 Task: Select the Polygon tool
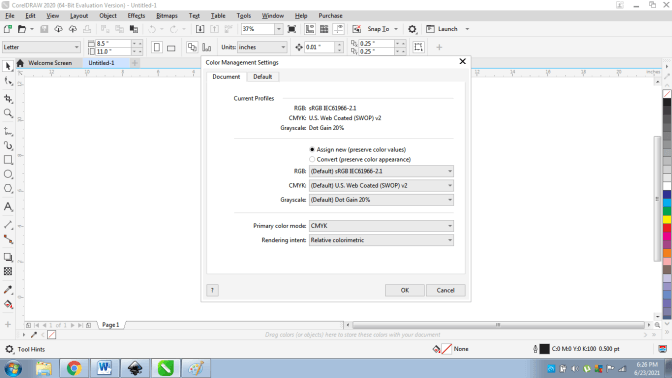pos(8,189)
